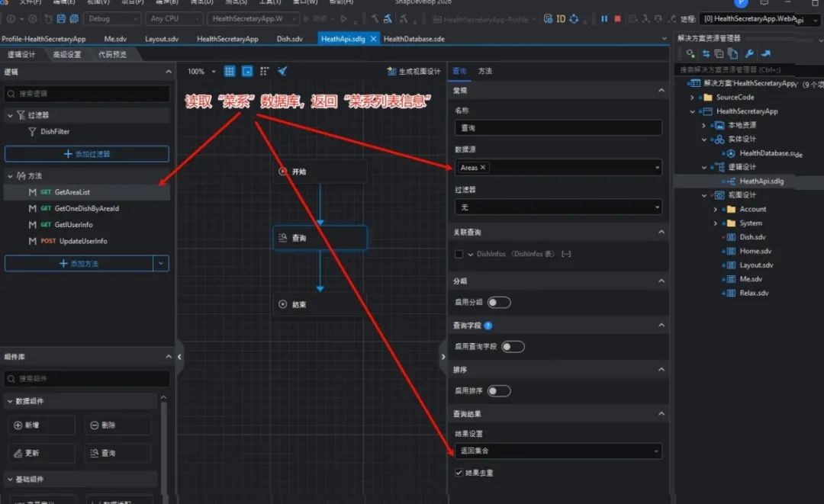Collapse the 常规 section
This screenshot has height=504, width=824.
[x=661, y=90]
